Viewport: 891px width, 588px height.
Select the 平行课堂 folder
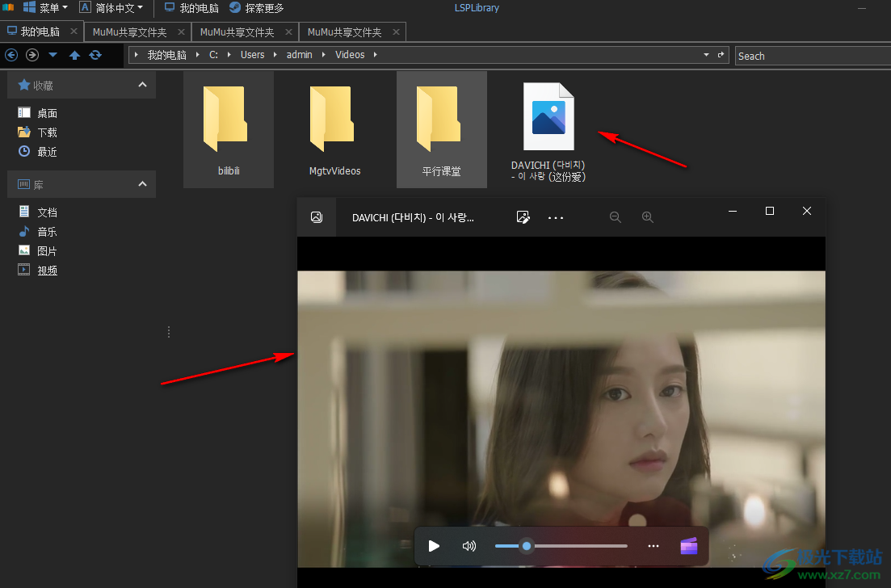(x=442, y=129)
